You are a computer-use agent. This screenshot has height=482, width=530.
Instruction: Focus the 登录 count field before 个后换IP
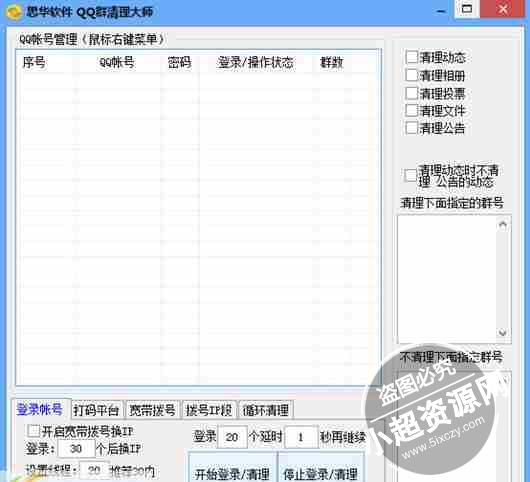76,449
